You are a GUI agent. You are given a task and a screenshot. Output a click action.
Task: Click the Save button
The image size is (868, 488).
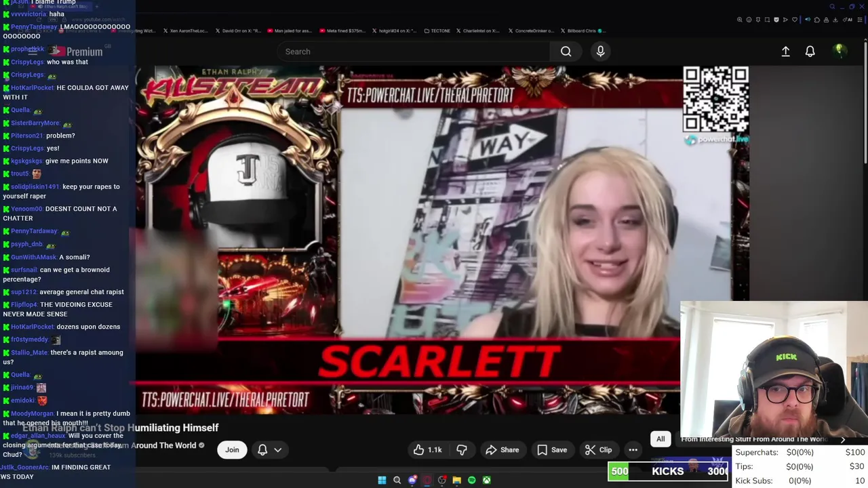pyautogui.click(x=552, y=449)
